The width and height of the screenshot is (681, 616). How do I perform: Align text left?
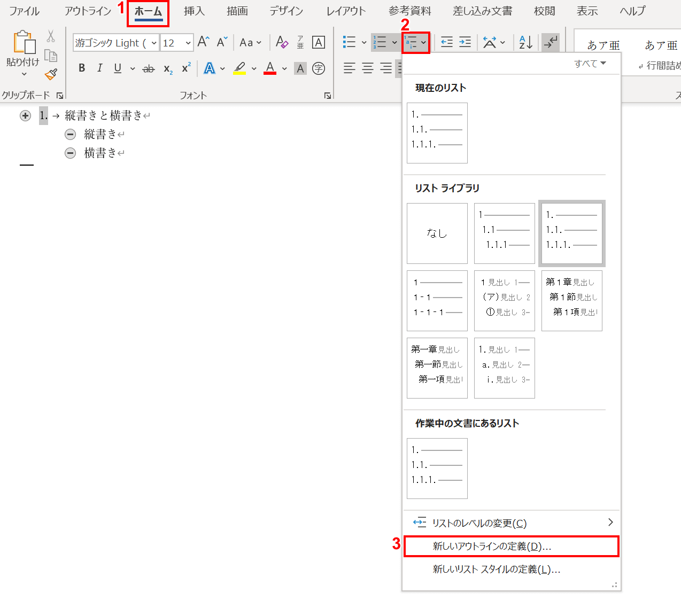(349, 68)
